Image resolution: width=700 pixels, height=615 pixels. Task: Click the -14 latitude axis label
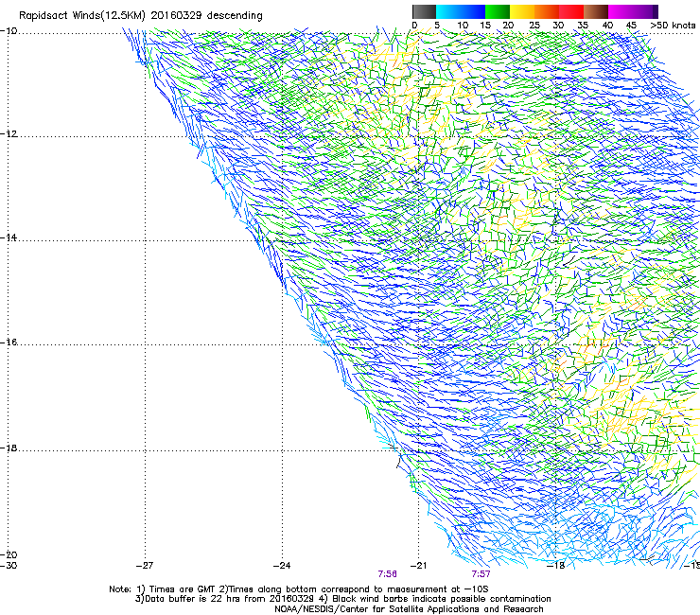pyautogui.click(x=9, y=238)
